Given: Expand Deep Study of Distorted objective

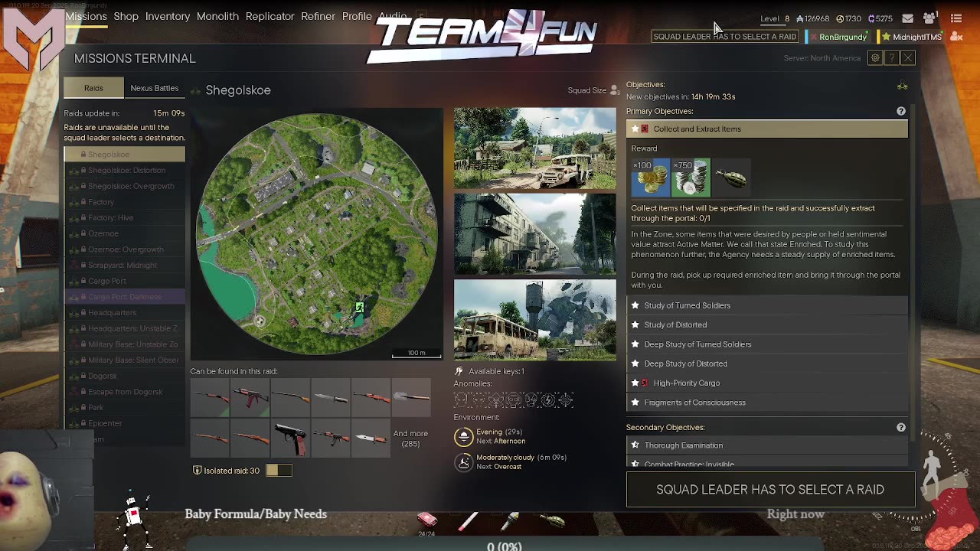Looking at the screenshot, I should pos(767,364).
